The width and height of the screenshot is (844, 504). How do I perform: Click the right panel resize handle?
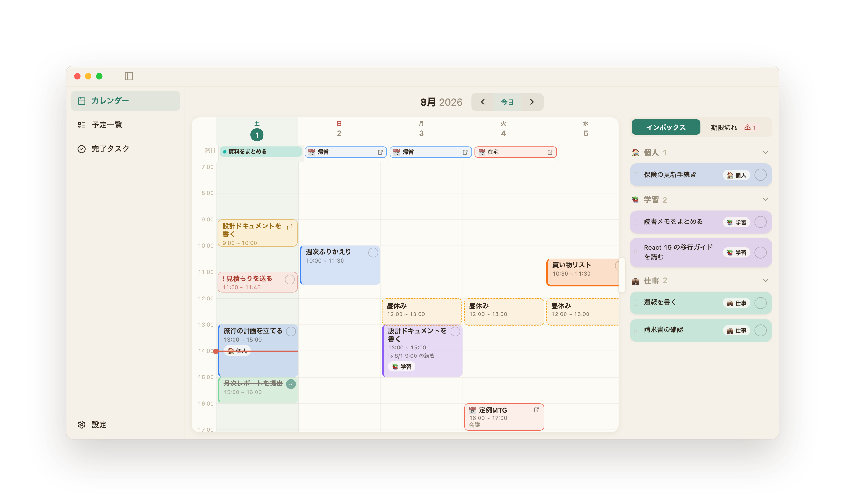coord(622,275)
